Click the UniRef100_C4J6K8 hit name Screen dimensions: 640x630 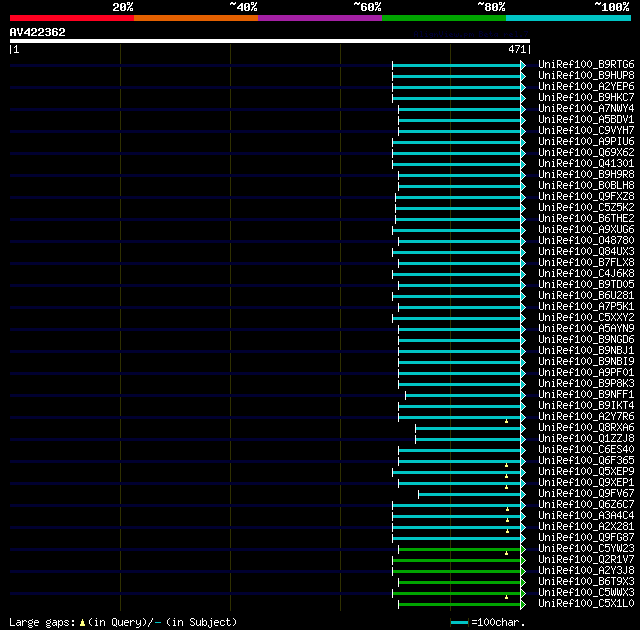(x=586, y=274)
